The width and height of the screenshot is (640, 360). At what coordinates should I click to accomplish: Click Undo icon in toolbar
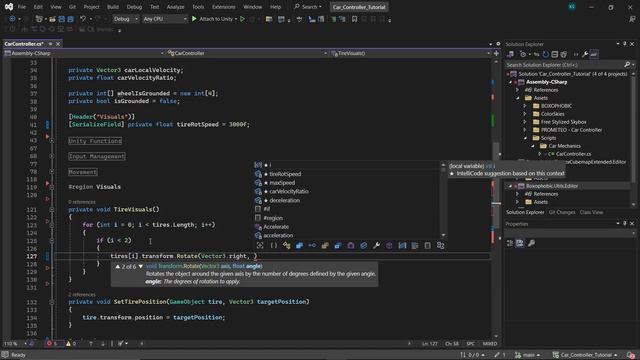point(83,19)
